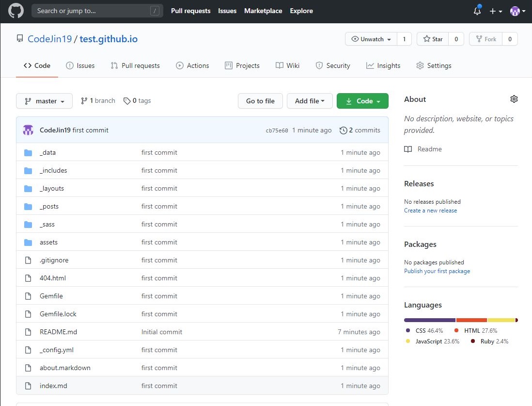Focus the Search or jump to field
532x406 pixels.
point(97,11)
